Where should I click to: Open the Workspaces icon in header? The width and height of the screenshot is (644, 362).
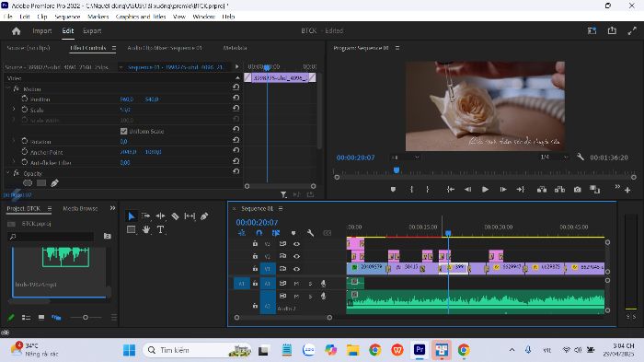tap(592, 30)
